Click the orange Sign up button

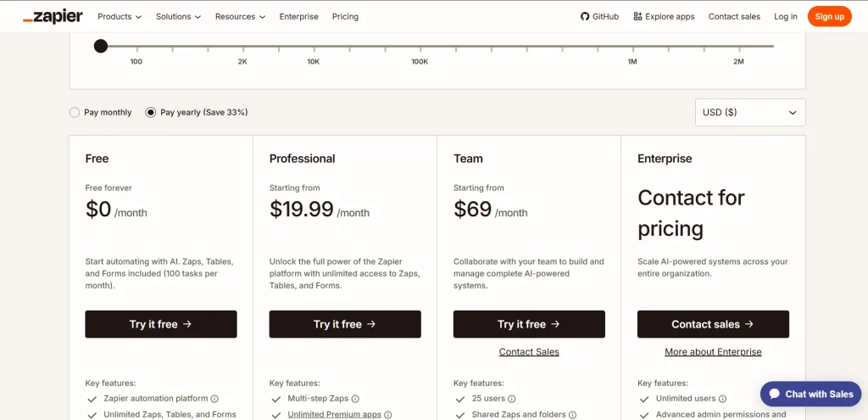click(829, 17)
